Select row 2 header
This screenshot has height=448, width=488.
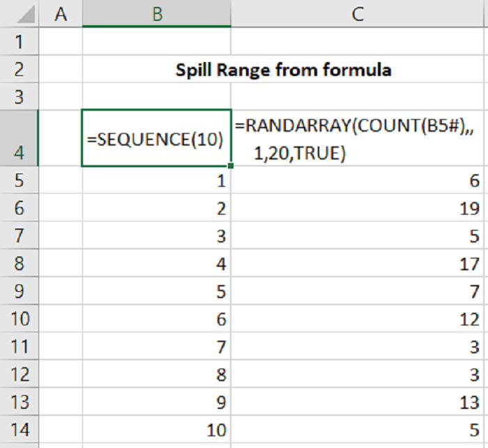click(20, 69)
